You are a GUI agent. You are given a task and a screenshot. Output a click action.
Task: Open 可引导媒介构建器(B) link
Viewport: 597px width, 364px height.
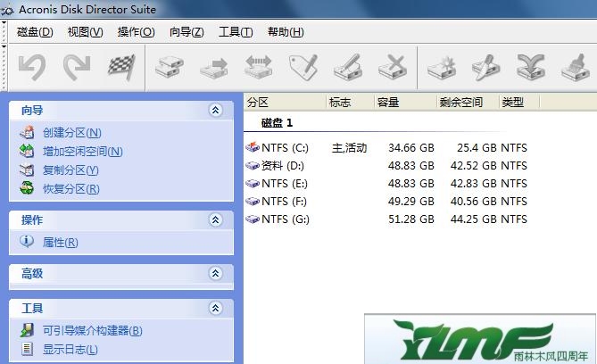(93, 330)
